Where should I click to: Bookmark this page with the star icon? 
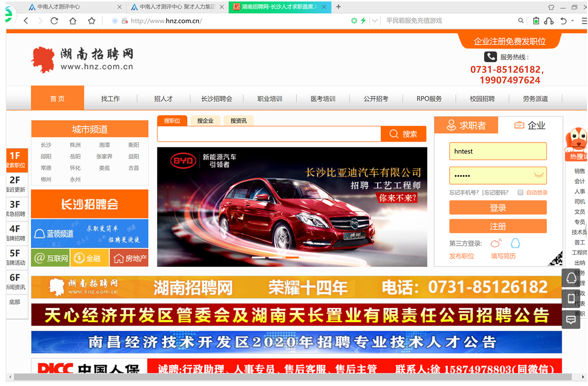92,21
